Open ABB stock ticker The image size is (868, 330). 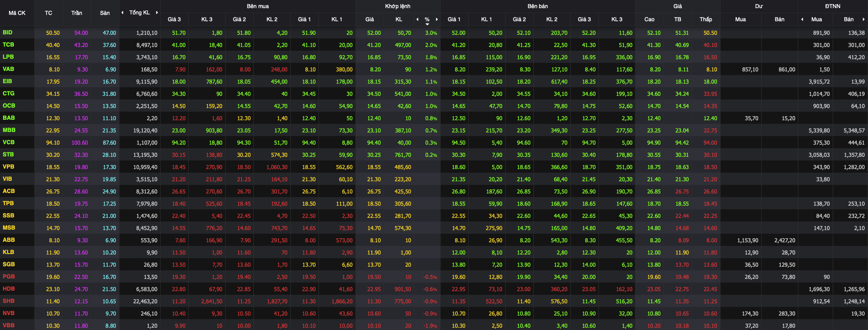[x=9, y=240]
